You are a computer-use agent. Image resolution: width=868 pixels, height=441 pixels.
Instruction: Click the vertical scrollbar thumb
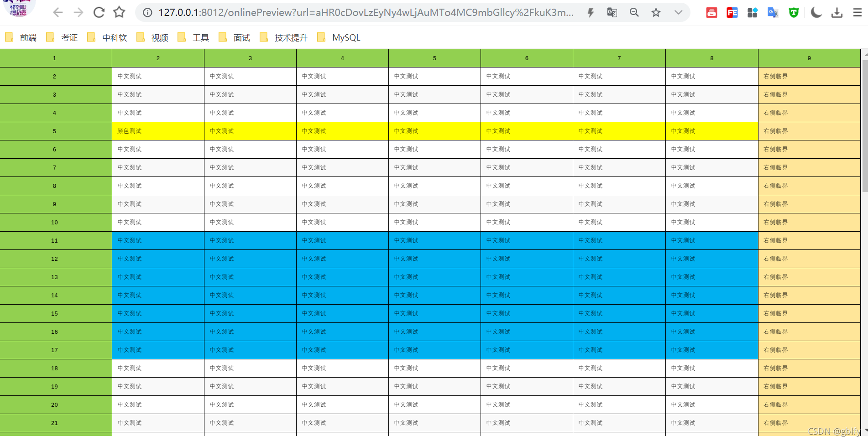tap(865, 125)
